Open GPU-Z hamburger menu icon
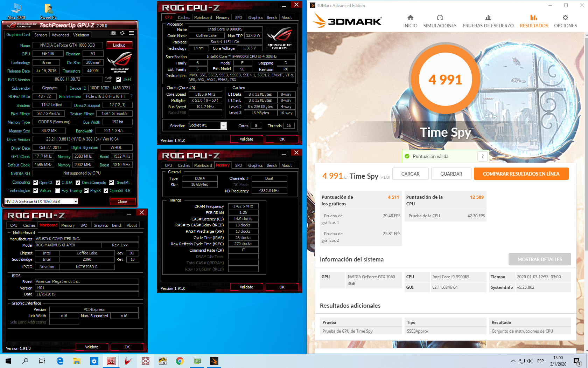Image resolution: width=588 pixels, height=368 pixels. [x=131, y=33]
